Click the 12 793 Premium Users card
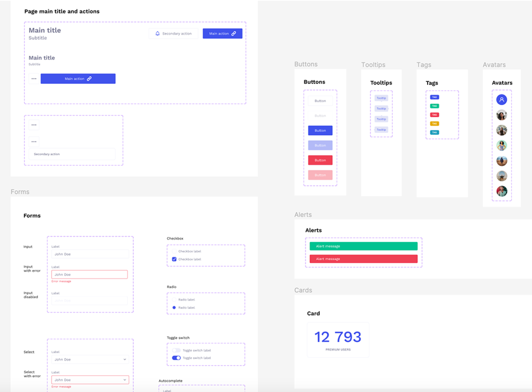The height and width of the screenshot is (392, 532). (x=338, y=340)
